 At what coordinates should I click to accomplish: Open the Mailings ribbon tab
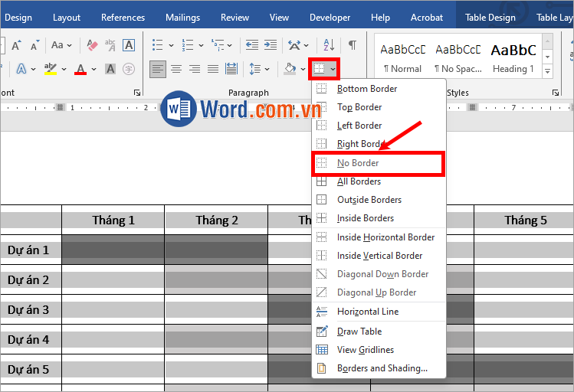[182, 18]
